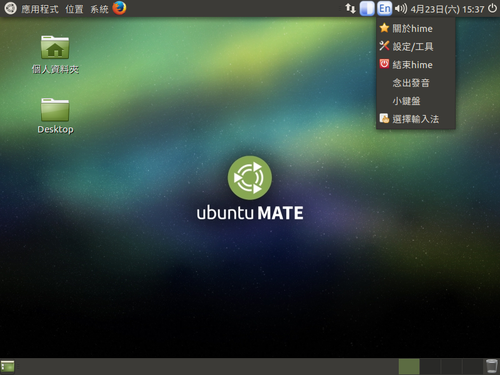Click the hime half/full-width tray icon

tap(367, 9)
